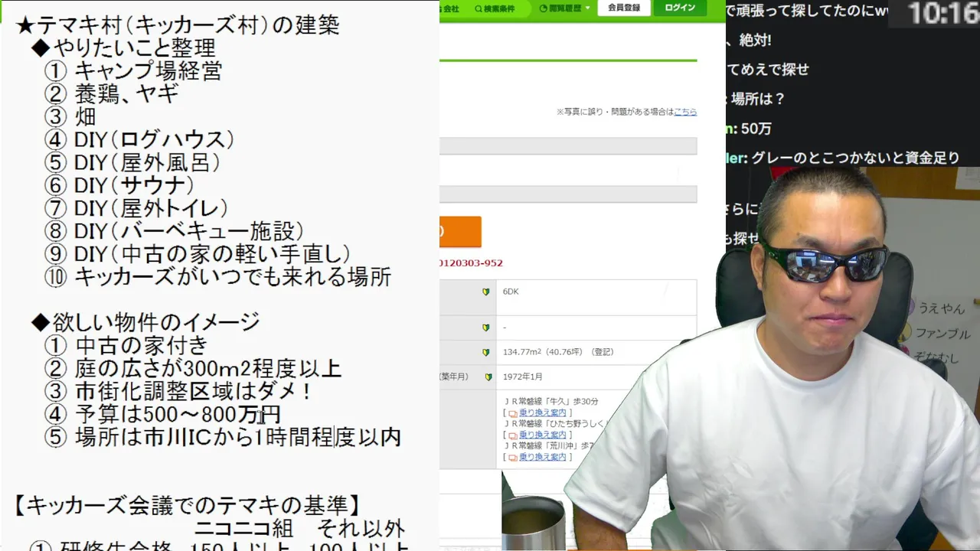The image size is (980, 551).
Task: Click the line ① 中古の家付き
Action: tap(126, 346)
